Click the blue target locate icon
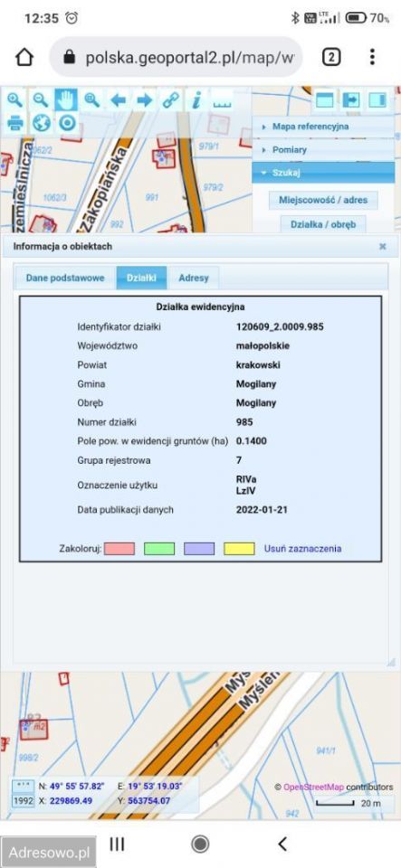This screenshot has width=401, height=868. click(x=67, y=122)
